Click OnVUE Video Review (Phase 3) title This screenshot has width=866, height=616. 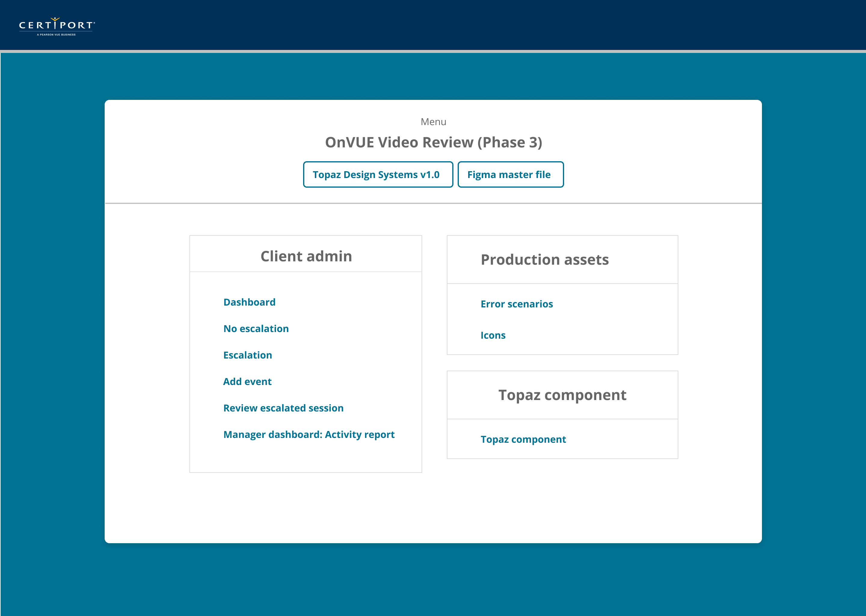[x=433, y=142]
